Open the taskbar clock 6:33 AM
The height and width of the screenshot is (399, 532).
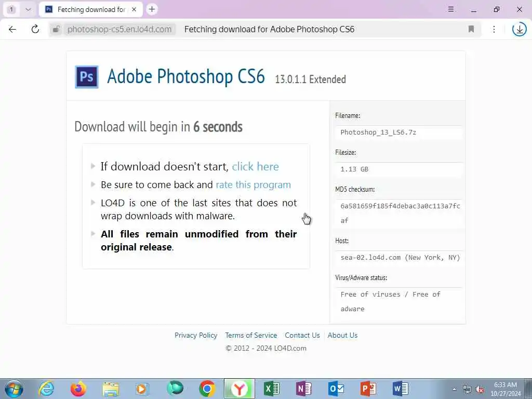[506, 389]
